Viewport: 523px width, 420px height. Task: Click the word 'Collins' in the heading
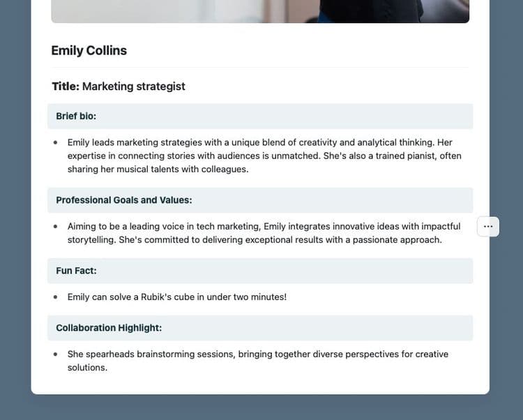(x=107, y=51)
